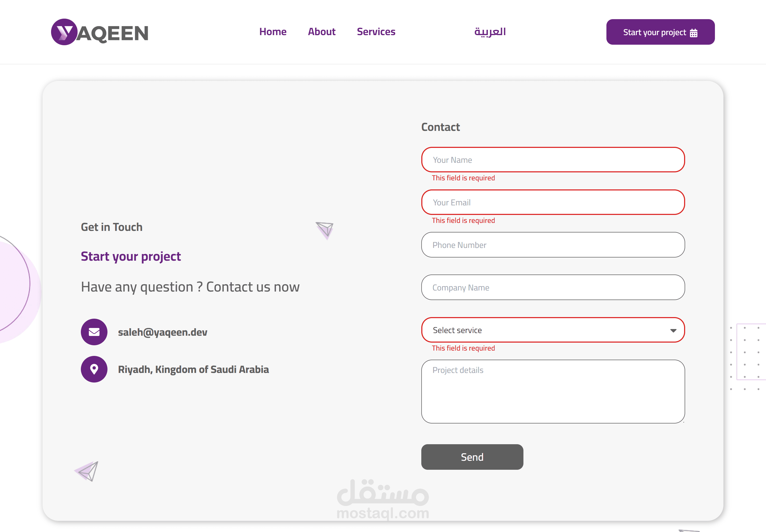Click the dropdown arrow in Select service
This screenshot has height=532, width=766.
point(673,330)
